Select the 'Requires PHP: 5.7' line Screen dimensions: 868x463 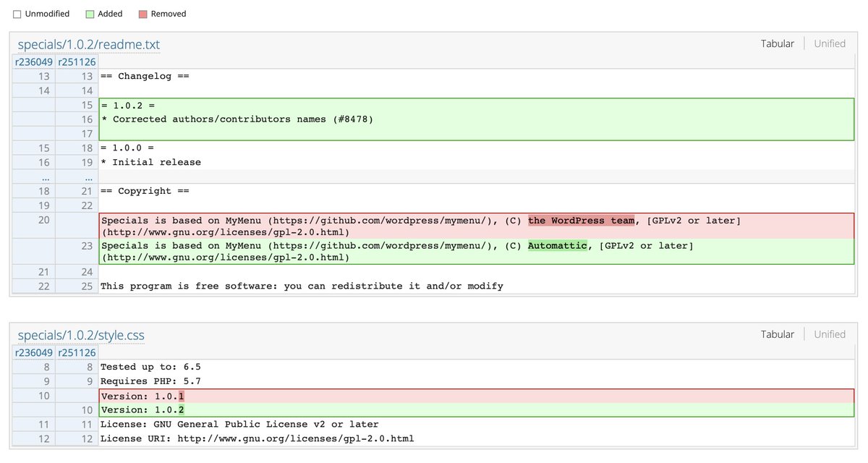click(476, 381)
